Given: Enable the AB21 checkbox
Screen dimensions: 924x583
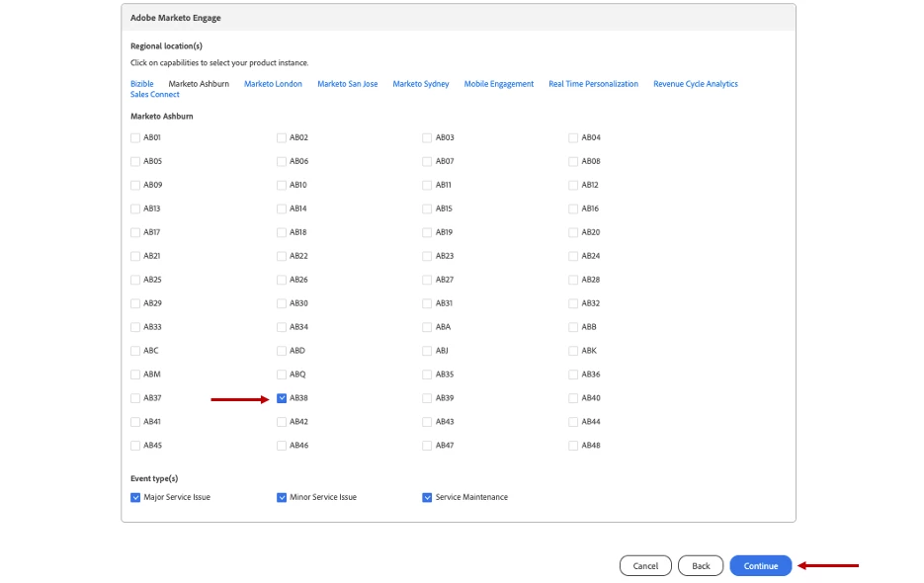Looking at the screenshot, I should point(135,257).
